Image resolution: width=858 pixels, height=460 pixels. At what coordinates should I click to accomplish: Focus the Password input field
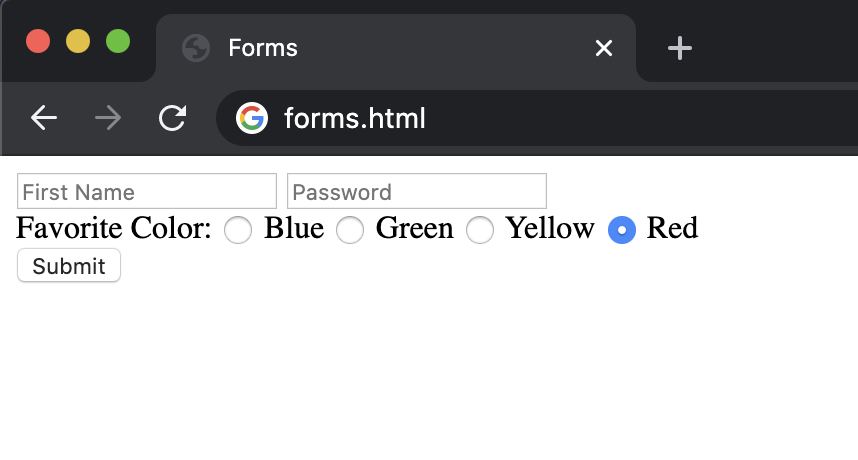(x=417, y=191)
